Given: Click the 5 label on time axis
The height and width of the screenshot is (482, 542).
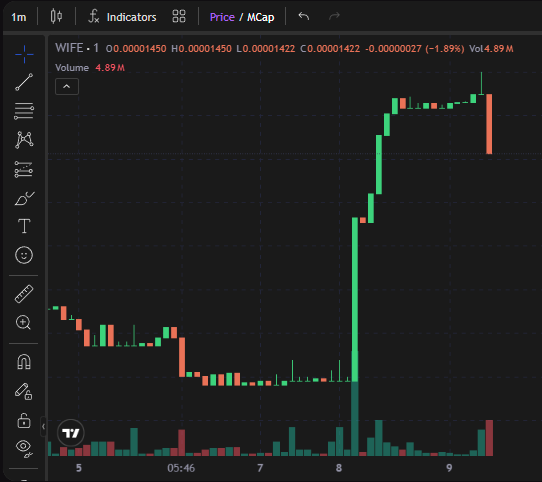Looking at the screenshot, I should pyautogui.click(x=79, y=468).
